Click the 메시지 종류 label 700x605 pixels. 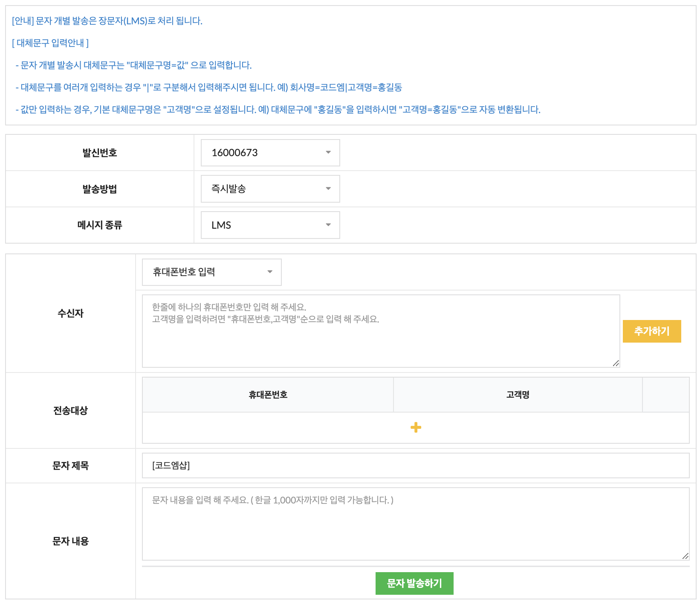[x=100, y=225]
